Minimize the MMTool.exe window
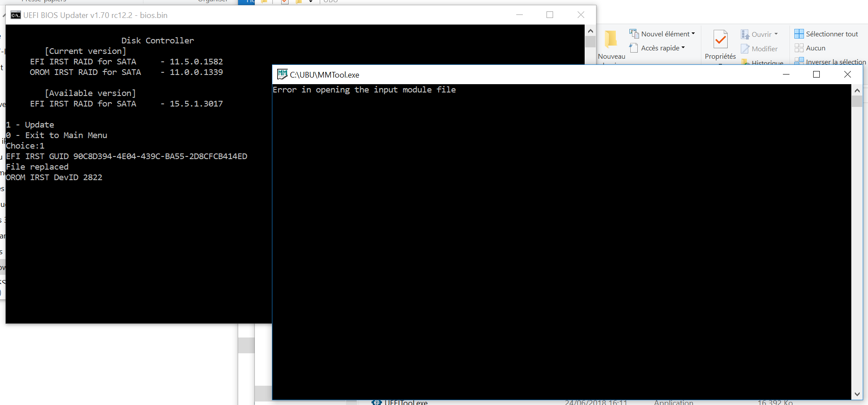868x405 pixels. [786, 75]
